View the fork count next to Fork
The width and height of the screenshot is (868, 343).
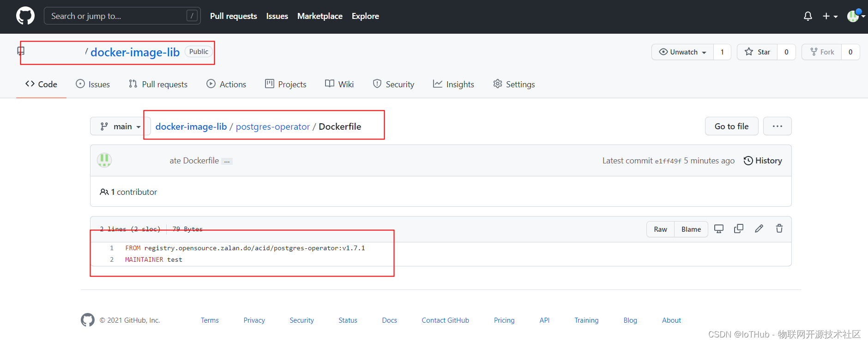point(850,52)
